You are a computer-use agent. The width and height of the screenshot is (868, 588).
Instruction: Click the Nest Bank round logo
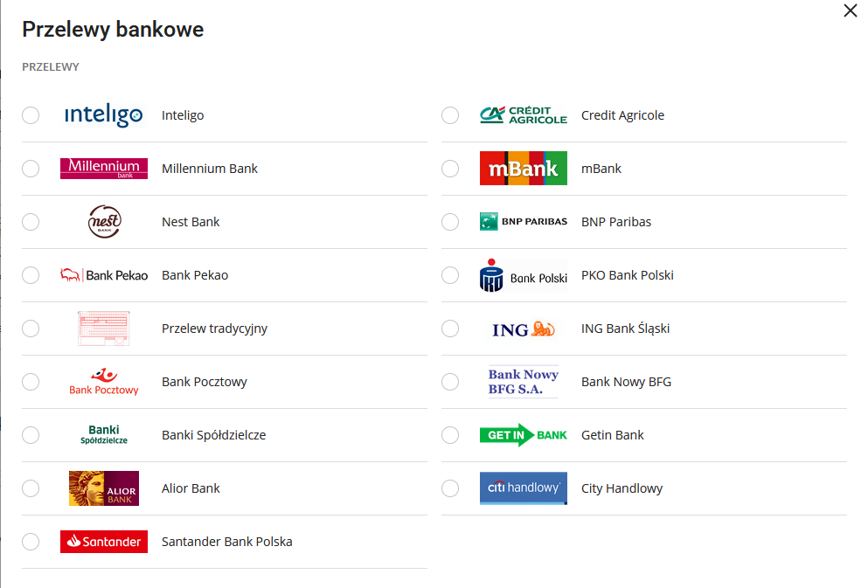click(x=103, y=221)
